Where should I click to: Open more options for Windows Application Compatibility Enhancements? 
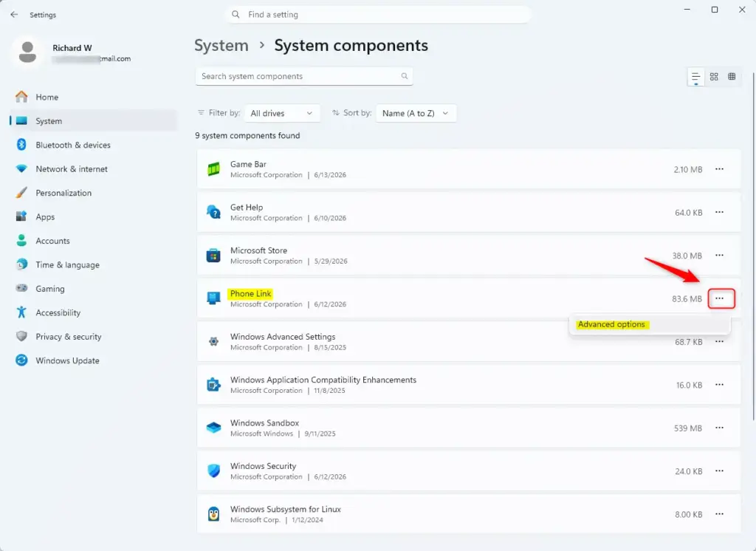pos(719,385)
